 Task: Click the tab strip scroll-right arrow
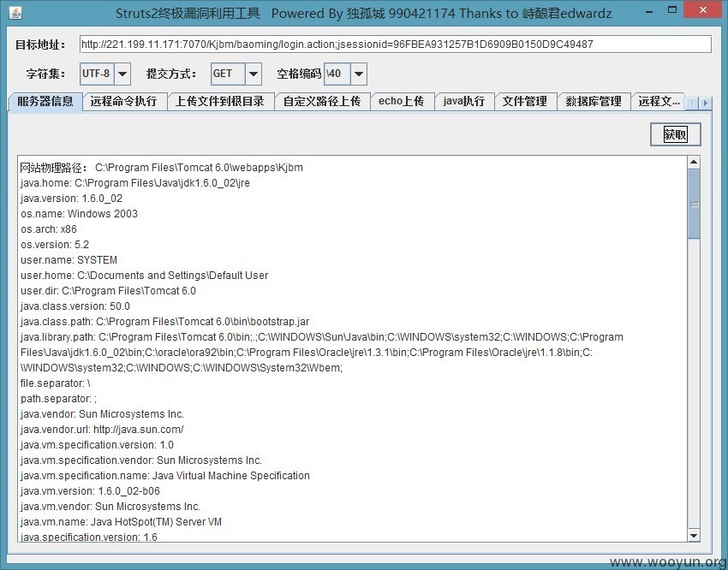click(705, 103)
